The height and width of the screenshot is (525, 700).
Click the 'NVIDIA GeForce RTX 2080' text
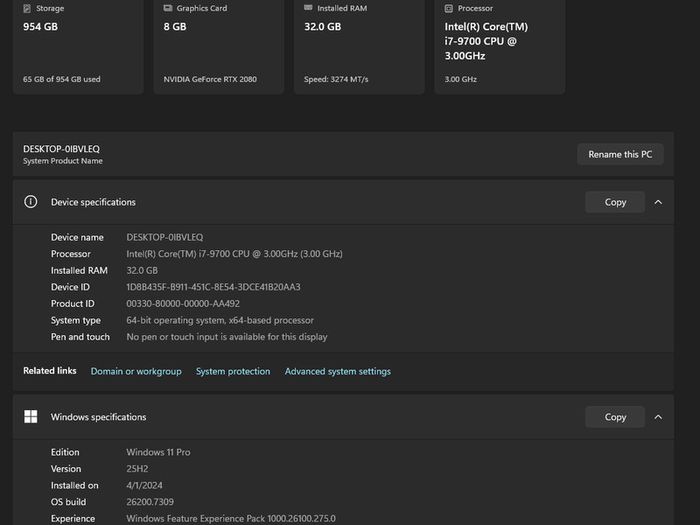coord(210,79)
